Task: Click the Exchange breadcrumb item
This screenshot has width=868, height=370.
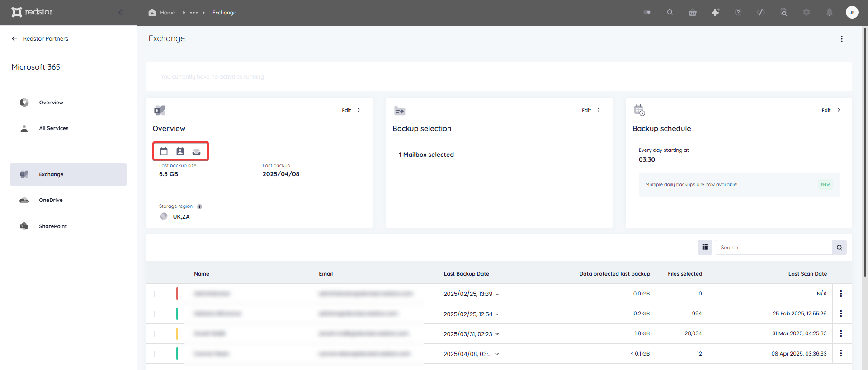Action: pos(224,13)
